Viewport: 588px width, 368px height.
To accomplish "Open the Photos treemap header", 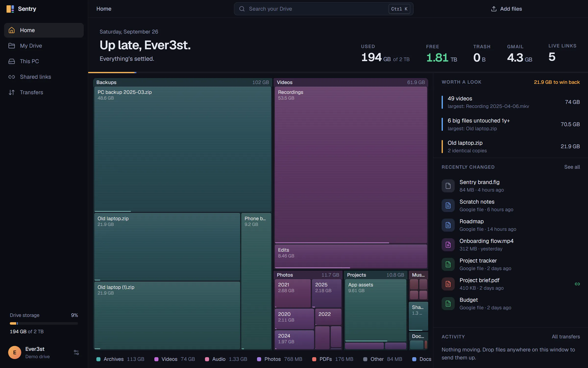I will click(308, 275).
